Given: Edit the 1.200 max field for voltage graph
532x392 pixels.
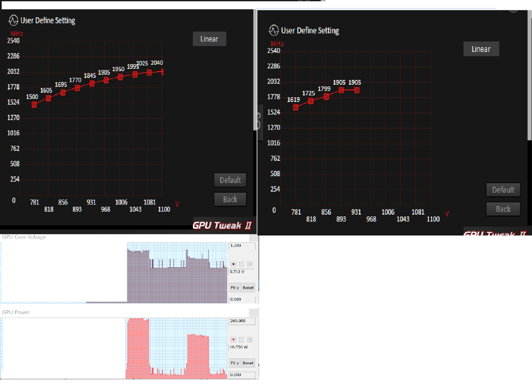Looking at the screenshot, I should 242,245.
